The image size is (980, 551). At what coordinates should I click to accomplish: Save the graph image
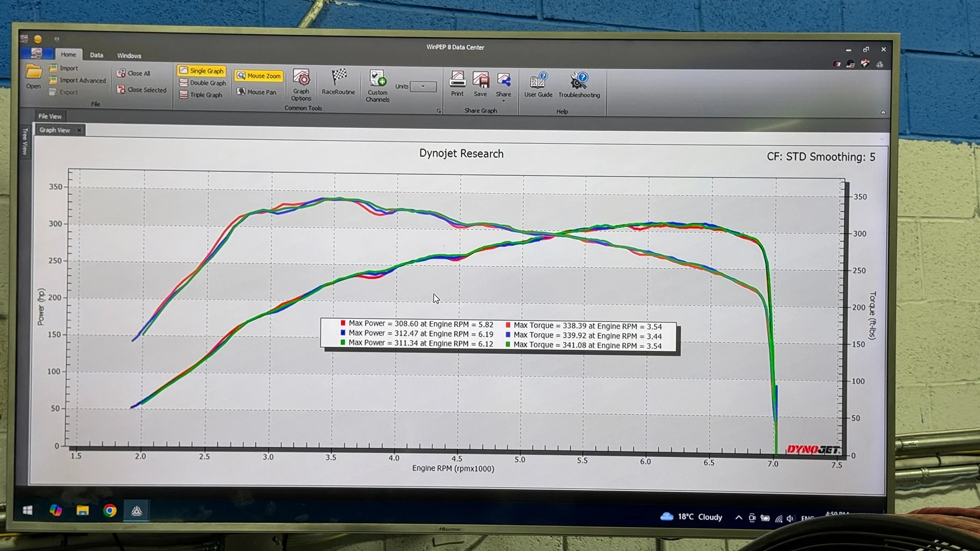480,84
